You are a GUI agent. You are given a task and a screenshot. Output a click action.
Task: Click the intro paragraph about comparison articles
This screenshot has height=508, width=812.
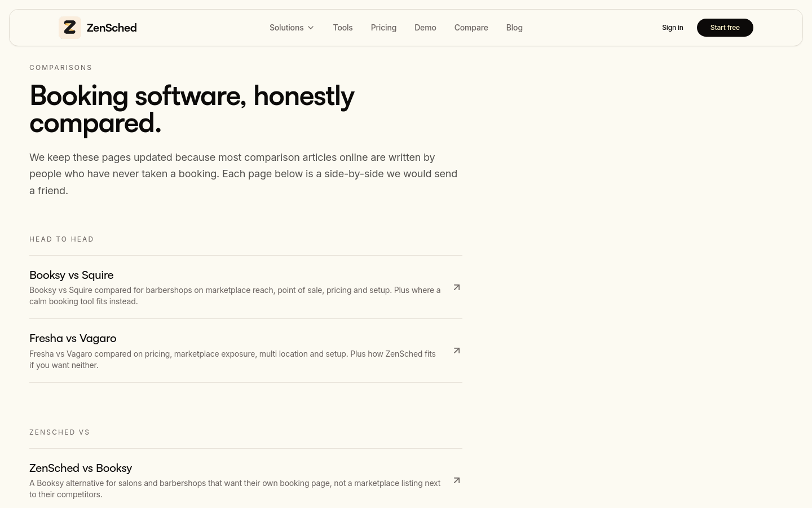[244, 174]
